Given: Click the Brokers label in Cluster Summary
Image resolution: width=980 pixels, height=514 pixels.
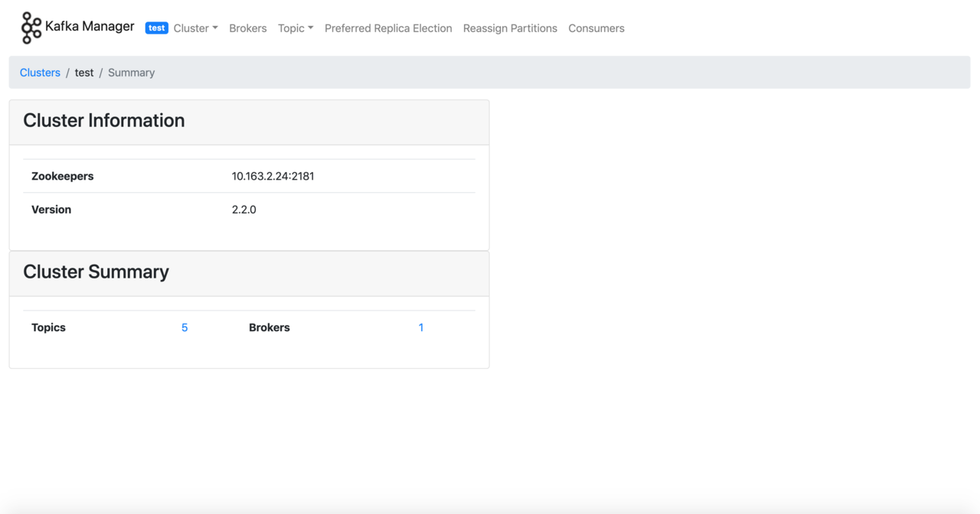Looking at the screenshot, I should pos(269,327).
